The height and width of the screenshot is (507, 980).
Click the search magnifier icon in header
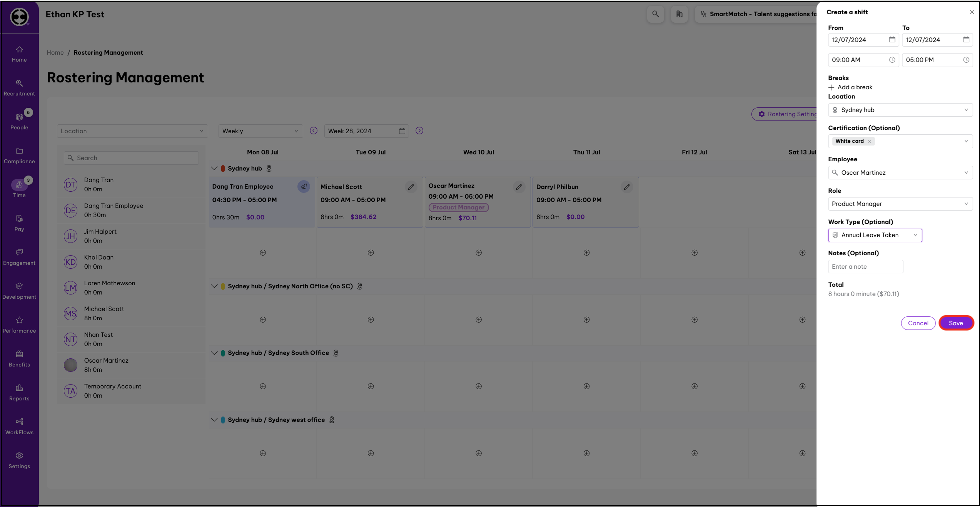655,14
